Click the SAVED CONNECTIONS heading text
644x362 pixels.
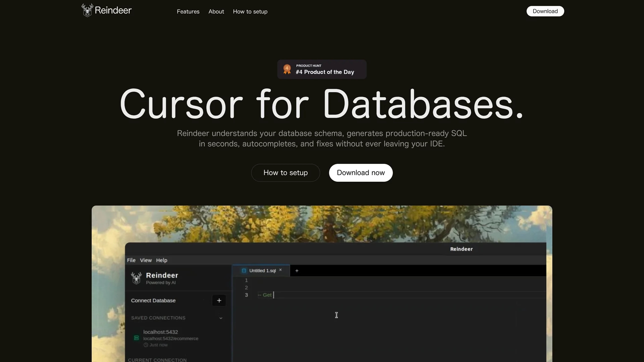tap(158, 318)
